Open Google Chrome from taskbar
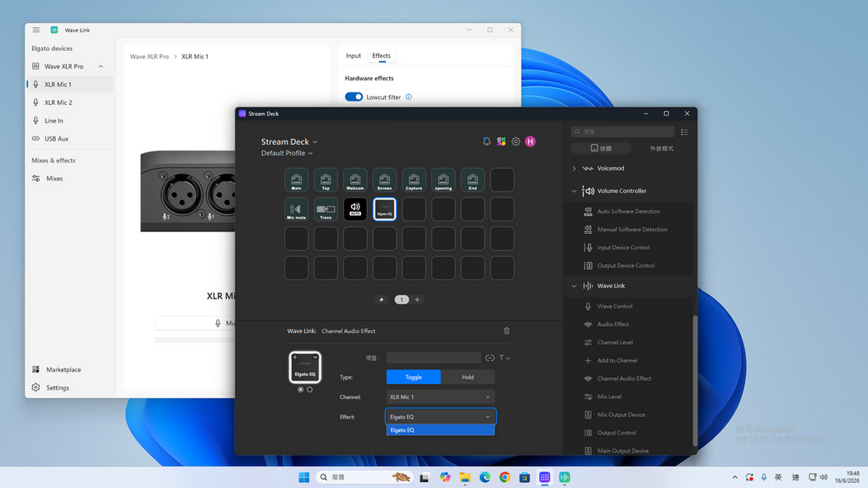This screenshot has width=868, height=488. tap(505, 478)
